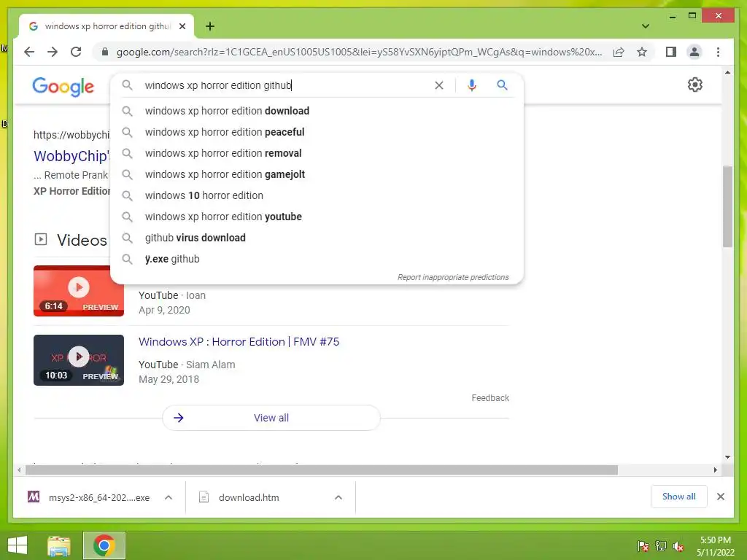
Task: Select 'windows xp horror edition peaceful' suggestion
Action: 317,132
